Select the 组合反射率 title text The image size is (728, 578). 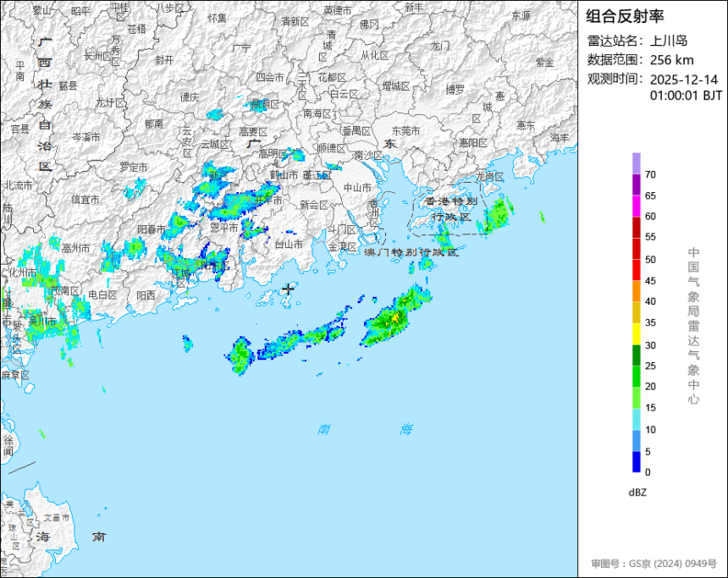625,16
